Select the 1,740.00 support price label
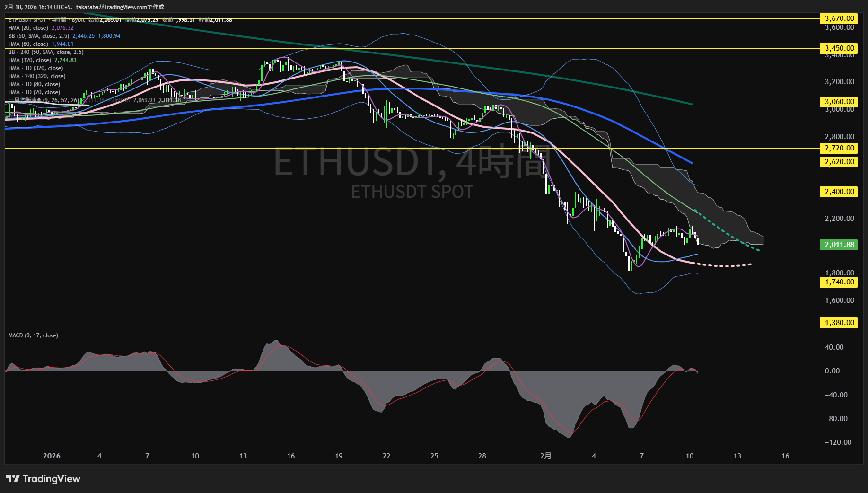Image resolution: width=868 pixels, height=493 pixels. (839, 282)
